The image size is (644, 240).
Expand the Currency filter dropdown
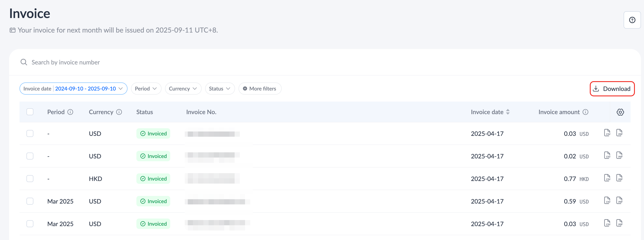coord(183,89)
